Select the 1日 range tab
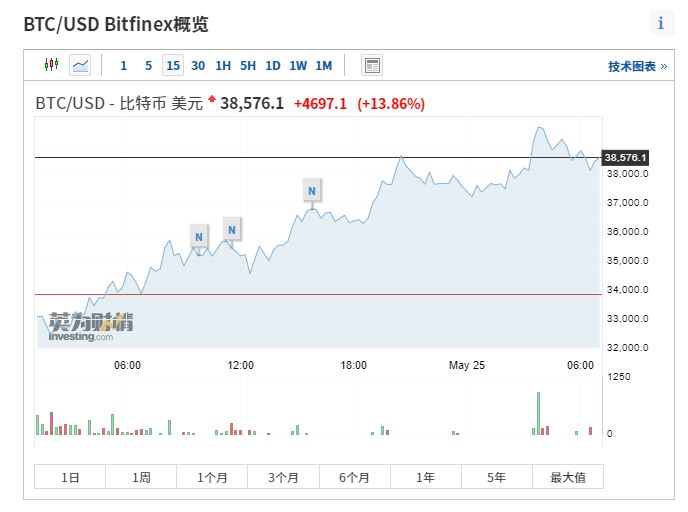 70,477
